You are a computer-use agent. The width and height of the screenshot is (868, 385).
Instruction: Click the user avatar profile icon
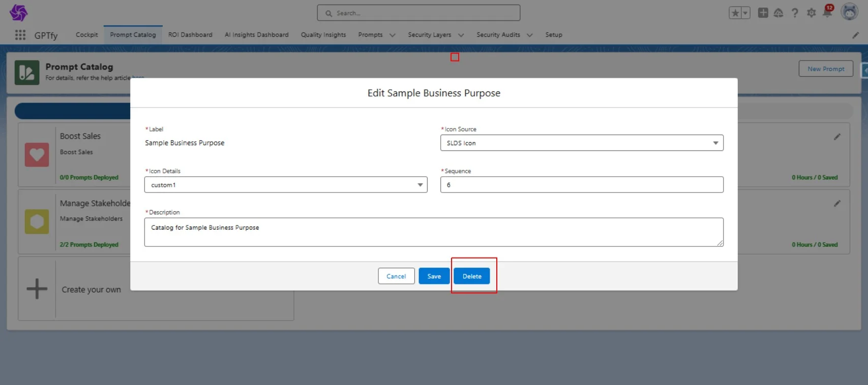pyautogui.click(x=849, y=12)
